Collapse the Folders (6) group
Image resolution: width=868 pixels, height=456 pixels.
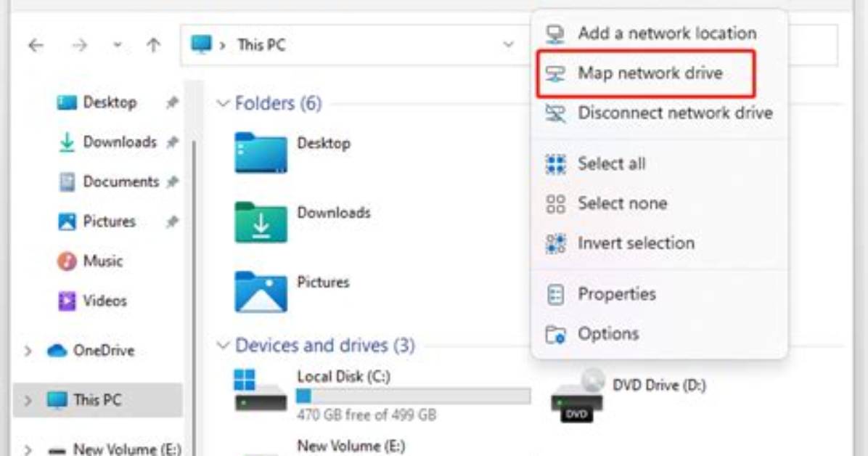pos(223,104)
